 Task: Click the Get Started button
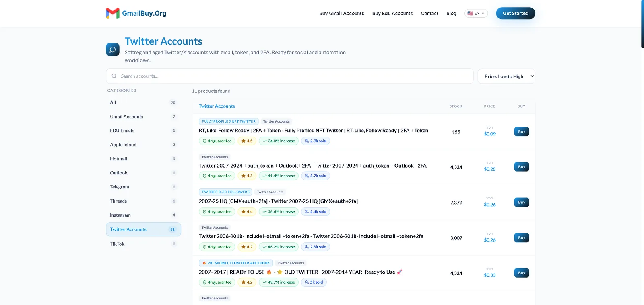pyautogui.click(x=515, y=13)
